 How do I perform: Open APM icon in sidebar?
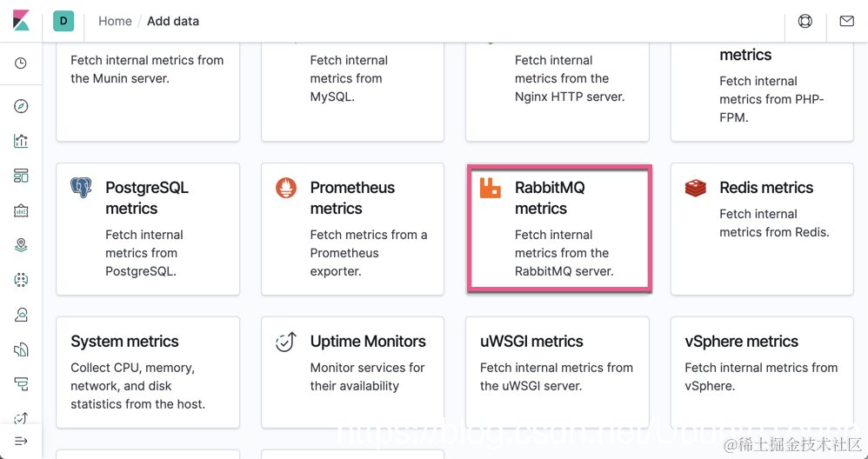[21, 383]
